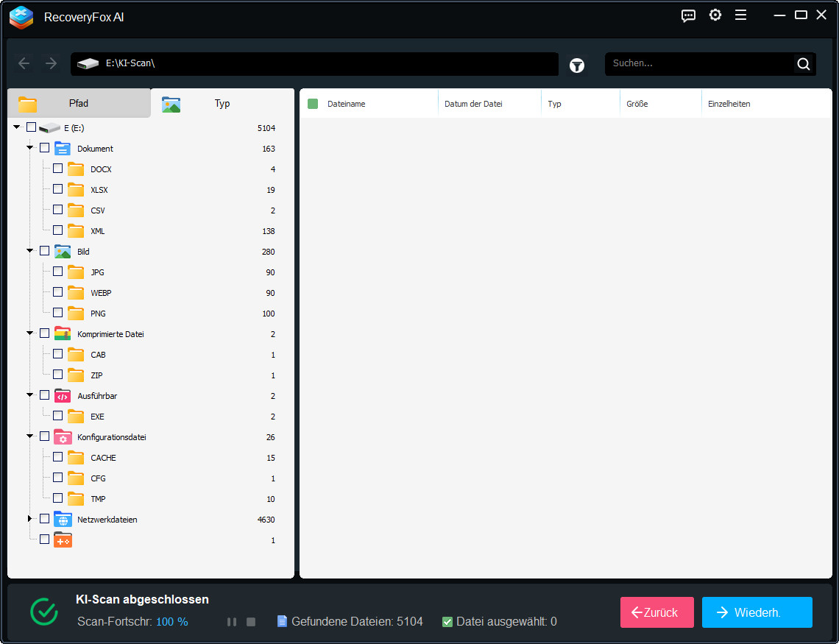
Task: Click the 100 % scan progress value
Action: pyautogui.click(x=171, y=621)
